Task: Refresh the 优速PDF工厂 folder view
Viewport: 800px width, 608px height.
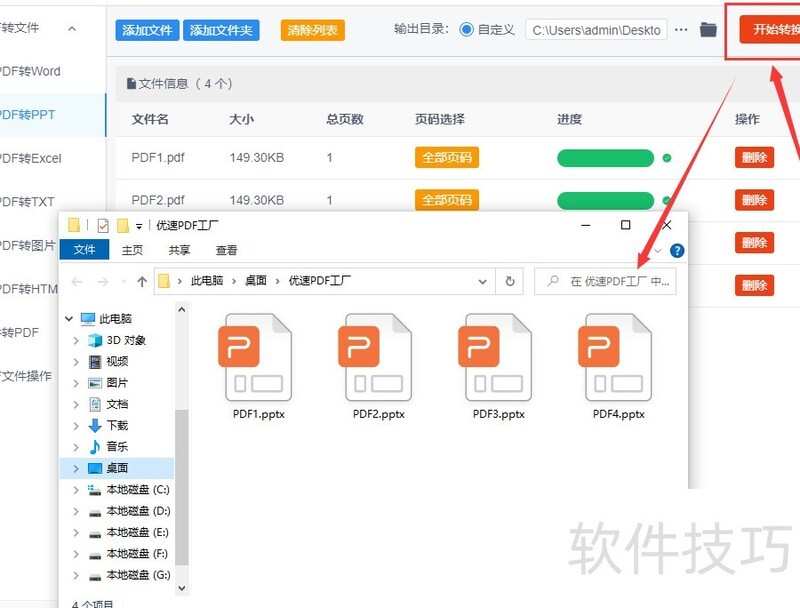Action: click(510, 281)
